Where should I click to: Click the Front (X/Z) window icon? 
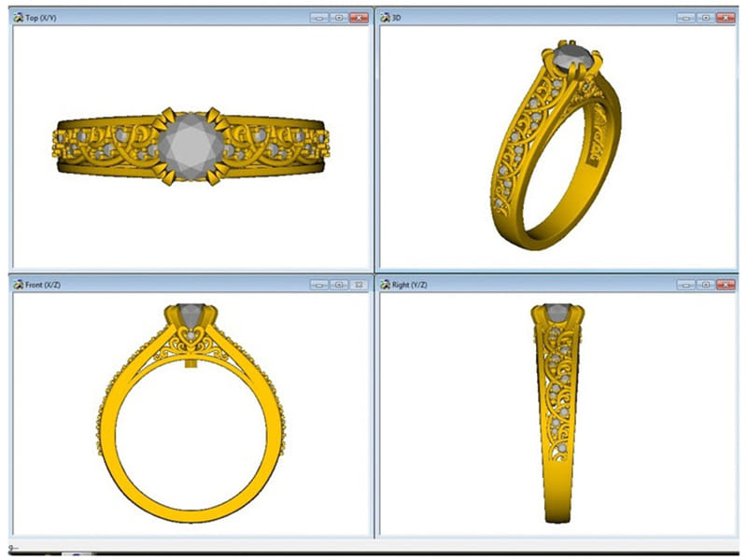click(x=18, y=284)
